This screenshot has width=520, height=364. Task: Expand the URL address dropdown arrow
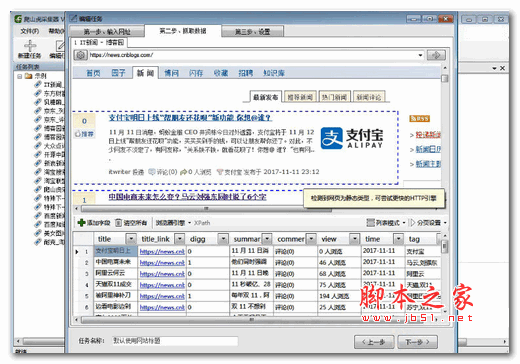point(420,55)
